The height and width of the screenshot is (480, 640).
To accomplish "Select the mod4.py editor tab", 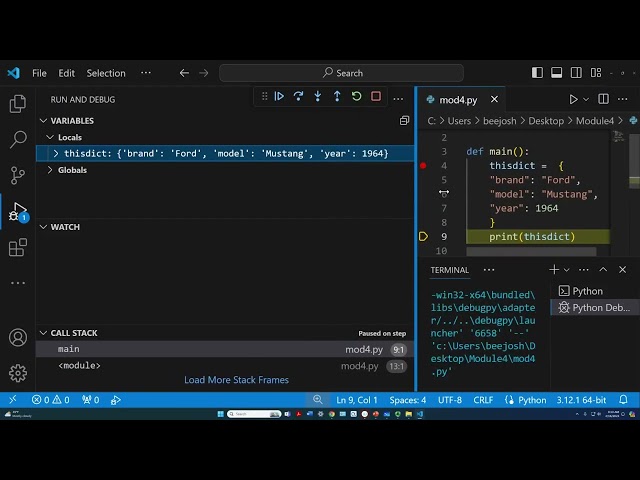I will tap(461, 100).
